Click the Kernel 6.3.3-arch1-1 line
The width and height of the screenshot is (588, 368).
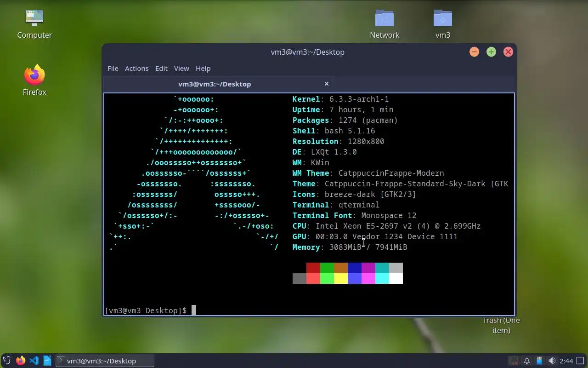pyautogui.click(x=340, y=99)
